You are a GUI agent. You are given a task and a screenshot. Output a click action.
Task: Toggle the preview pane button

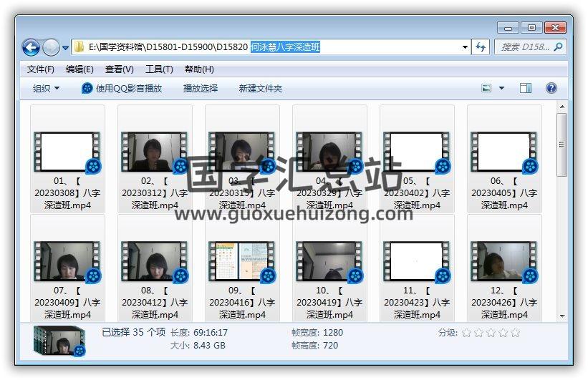point(526,89)
